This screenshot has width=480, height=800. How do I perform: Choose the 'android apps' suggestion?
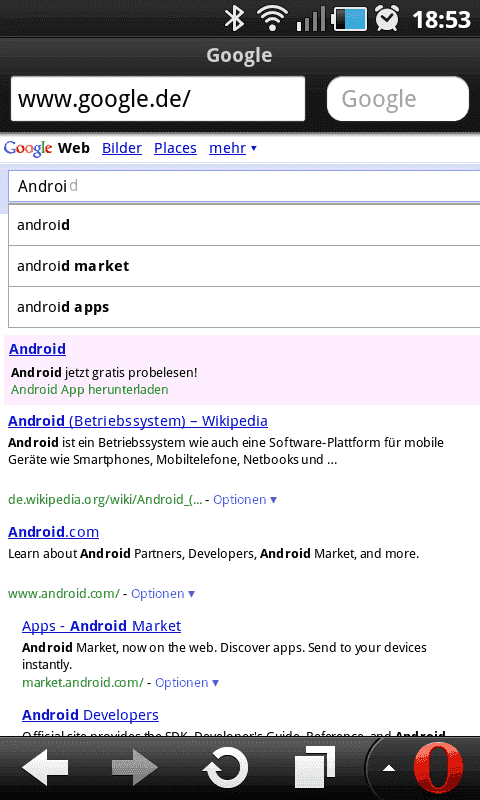click(244, 307)
